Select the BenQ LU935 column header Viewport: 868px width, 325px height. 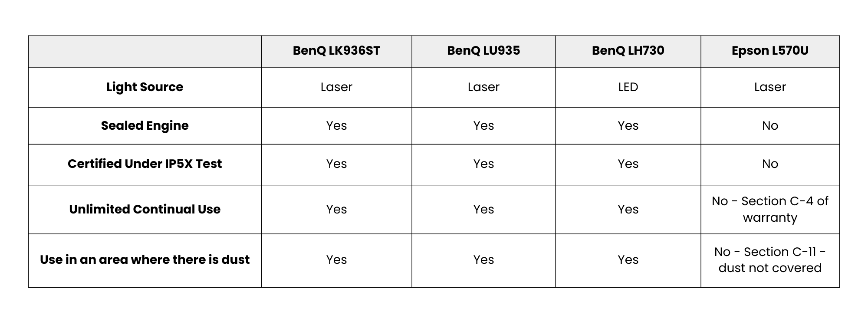coord(483,51)
